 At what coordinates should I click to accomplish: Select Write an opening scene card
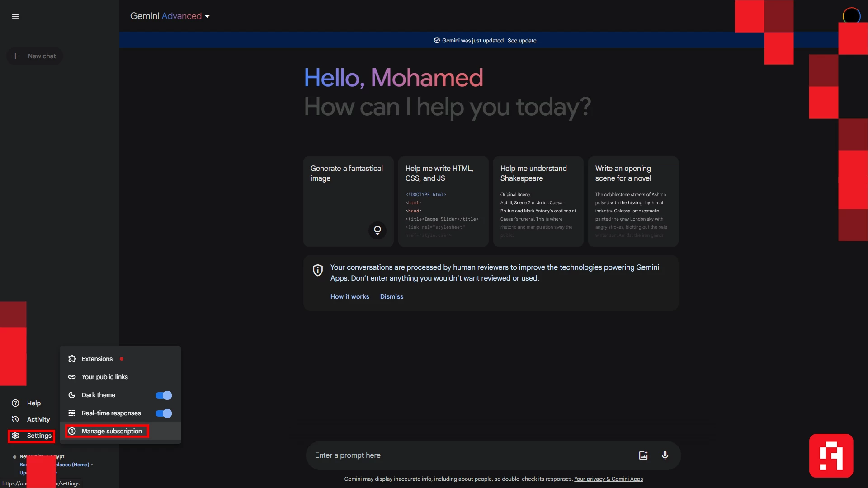click(633, 202)
